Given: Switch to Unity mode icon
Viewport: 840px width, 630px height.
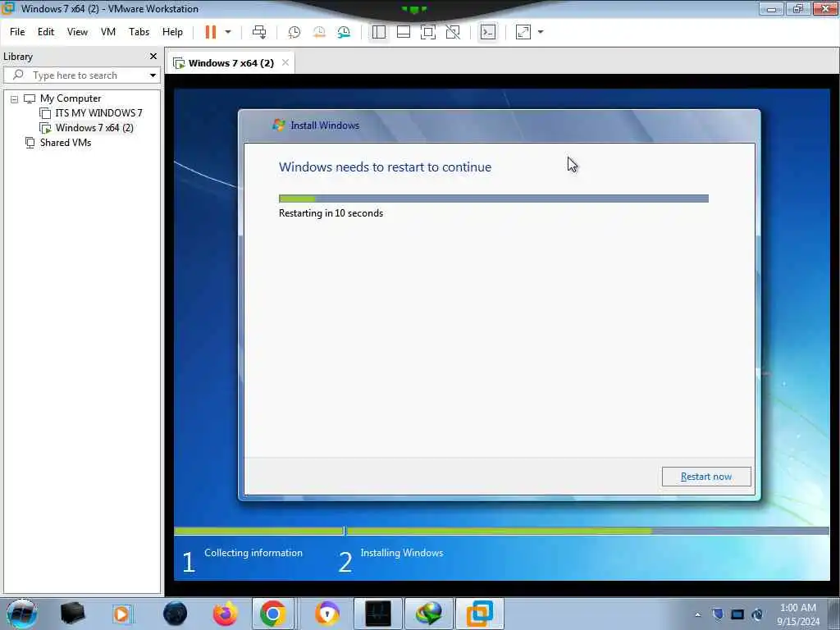Looking at the screenshot, I should pos(453,32).
